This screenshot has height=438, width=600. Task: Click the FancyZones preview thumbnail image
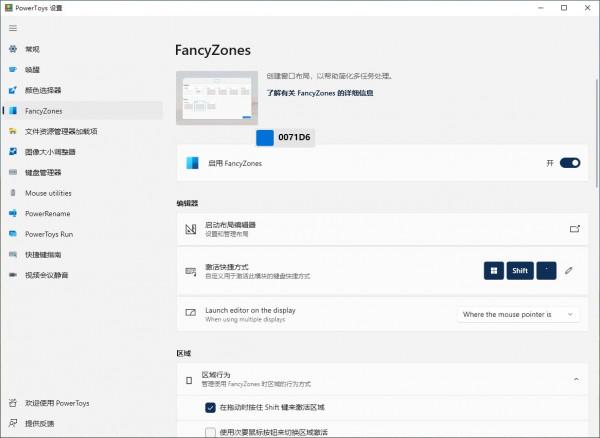[217, 98]
